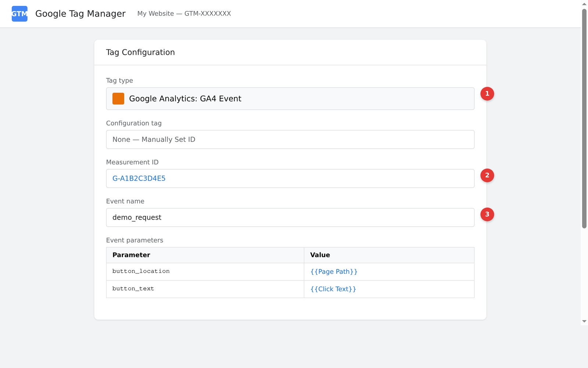The height and width of the screenshot is (368, 588).
Task: Select the button_location parameter cell
Action: (141, 271)
